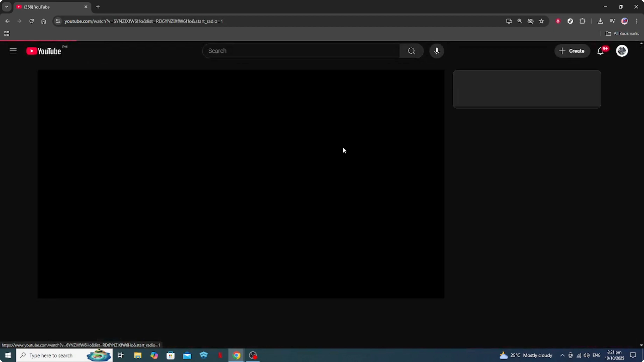Open the browser Downloads icon
This screenshot has width=644, height=362.
click(x=600, y=21)
